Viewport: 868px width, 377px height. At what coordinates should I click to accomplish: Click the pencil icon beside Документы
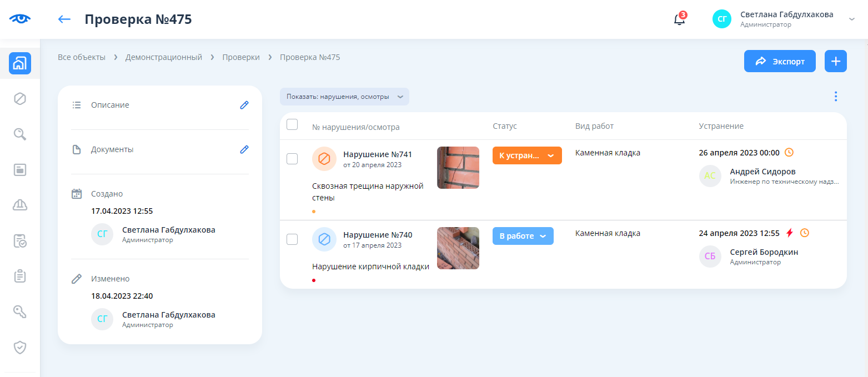click(x=244, y=149)
